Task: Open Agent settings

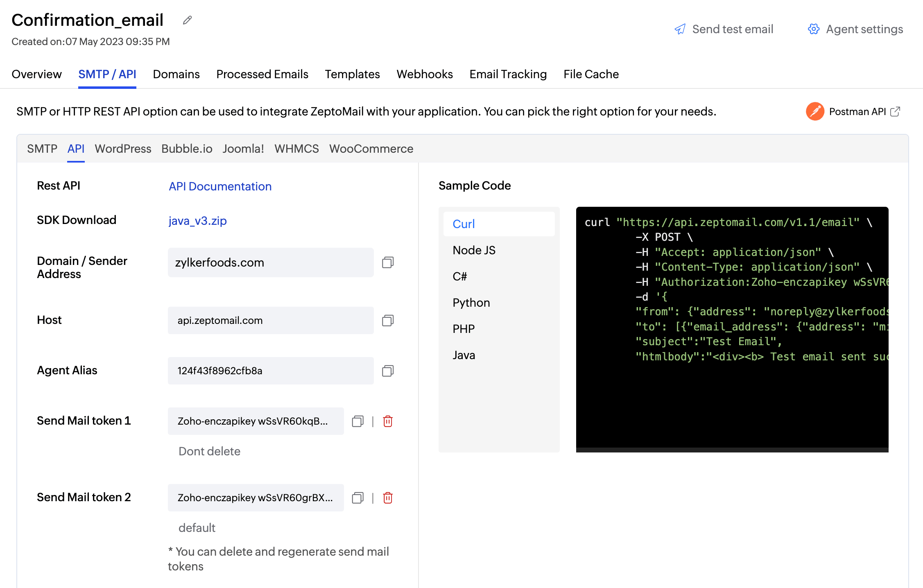Action: pos(855,29)
